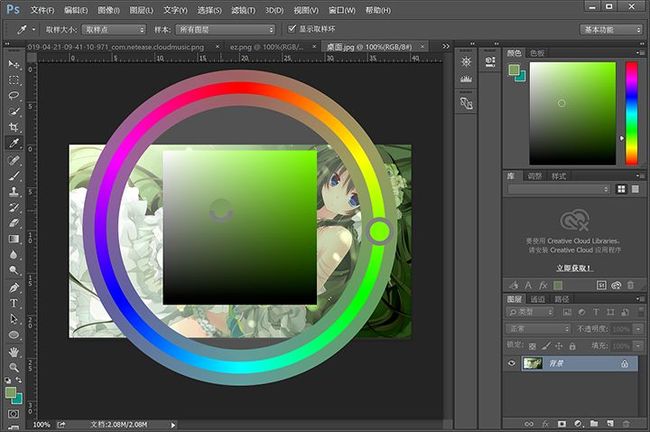Add a layer mask
This screenshot has height=432, width=650.
click(562, 424)
